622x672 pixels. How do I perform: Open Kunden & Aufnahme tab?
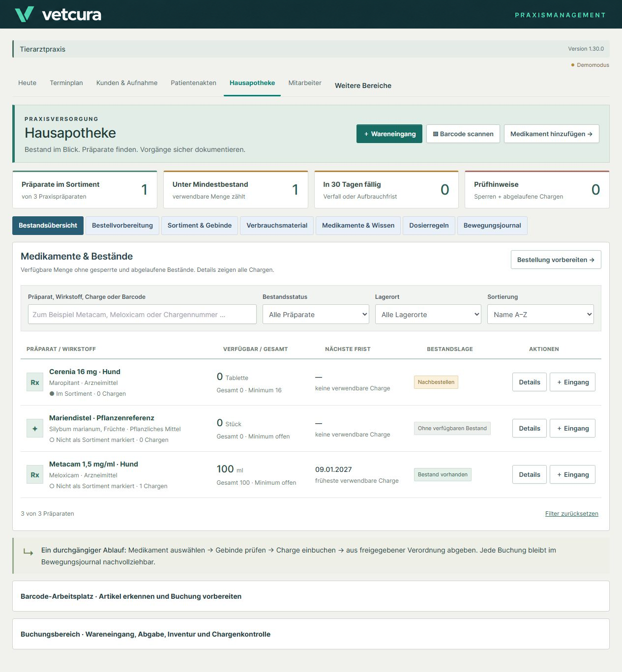pyautogui.click(x=127, y=83)
